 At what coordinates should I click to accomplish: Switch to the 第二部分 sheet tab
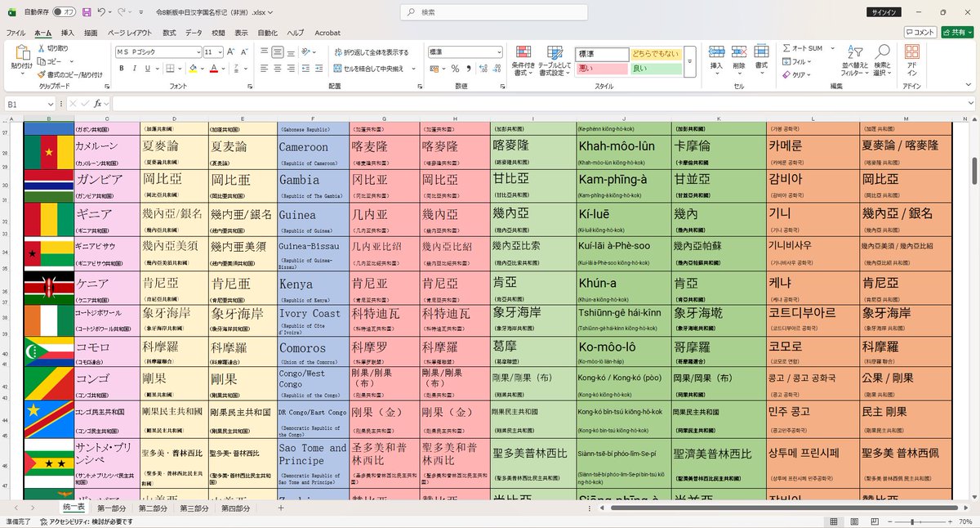pyautogui.click(x=153, y=508)
